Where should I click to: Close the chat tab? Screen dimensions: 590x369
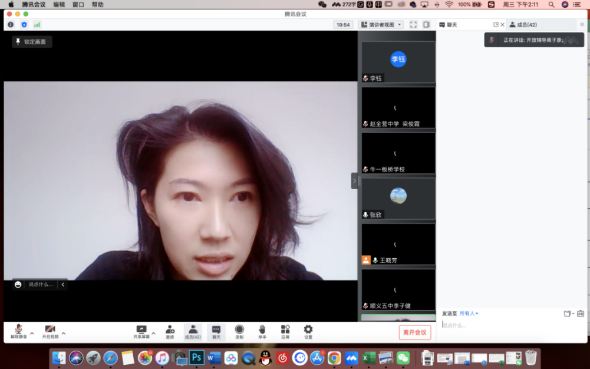click(x=502, y=25)
